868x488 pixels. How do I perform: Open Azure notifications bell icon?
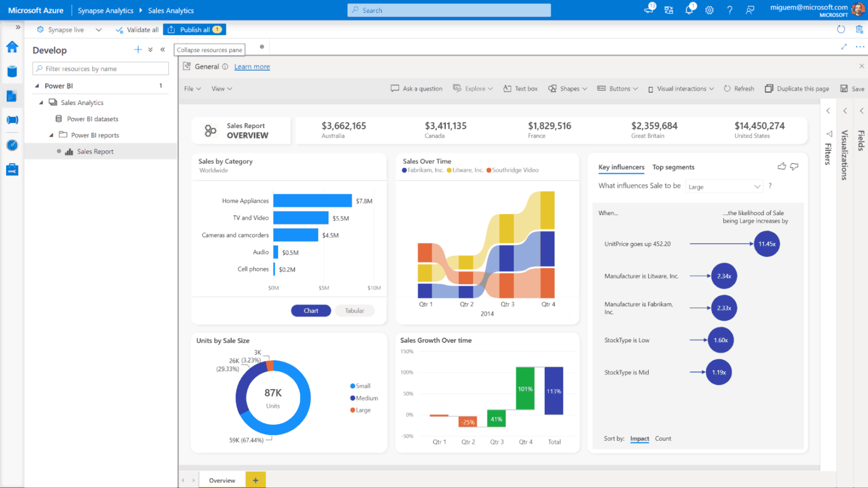tap(689, 10)
